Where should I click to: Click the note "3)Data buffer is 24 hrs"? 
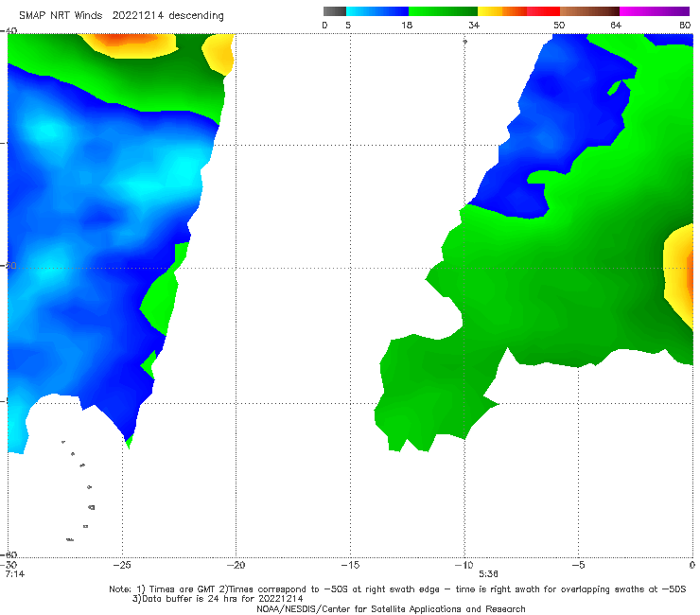pos(218,599)
